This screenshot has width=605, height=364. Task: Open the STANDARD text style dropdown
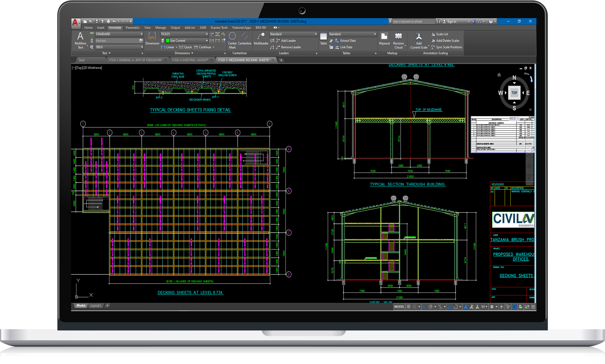[119, 34]
